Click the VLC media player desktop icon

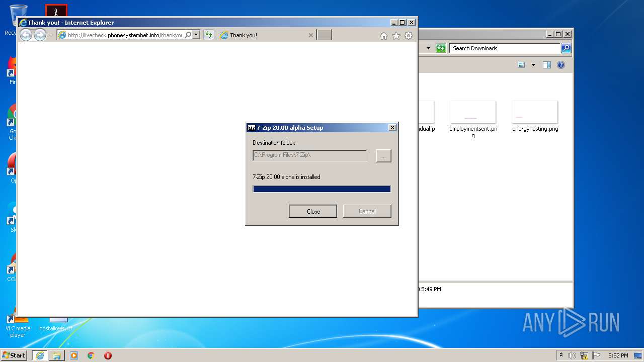(18, 325)
